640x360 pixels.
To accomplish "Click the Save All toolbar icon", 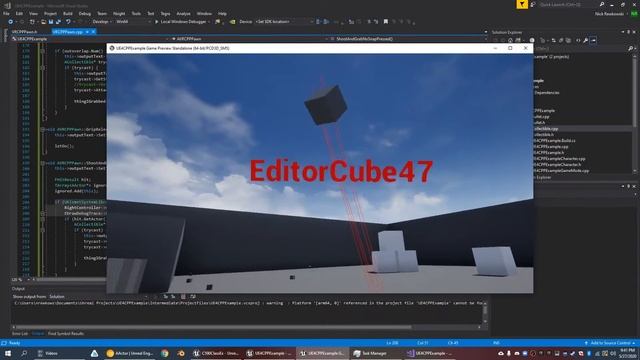I will 58,22.
